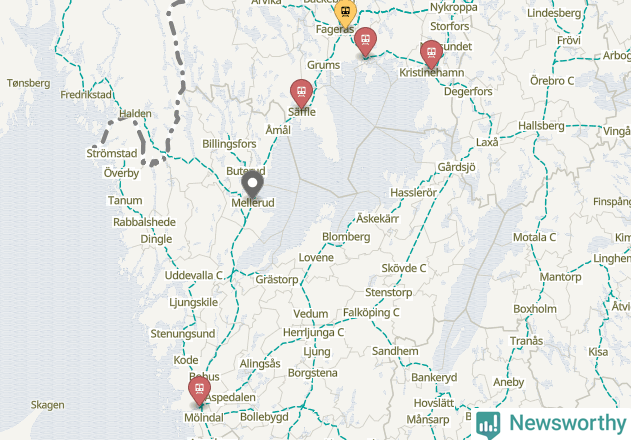
Task: Click the red train marker near Mölndal
Action: point(199,391)
